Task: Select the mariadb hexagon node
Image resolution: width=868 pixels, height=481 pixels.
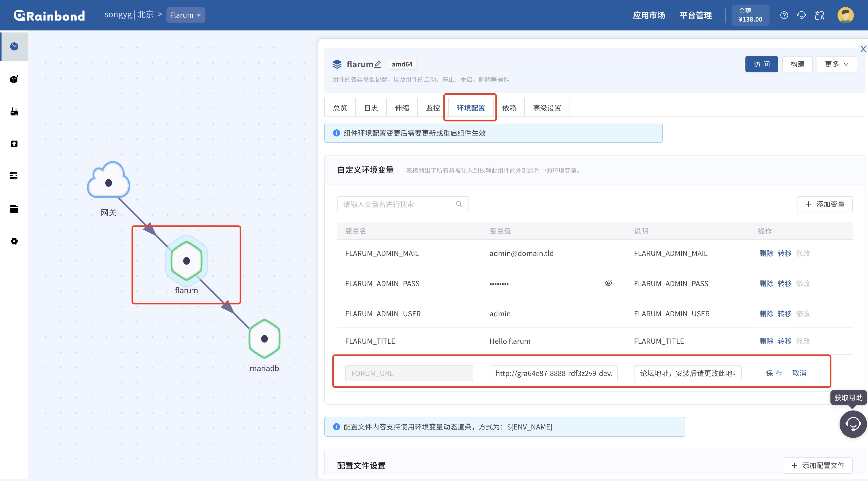Action: (x=264, y=338)
